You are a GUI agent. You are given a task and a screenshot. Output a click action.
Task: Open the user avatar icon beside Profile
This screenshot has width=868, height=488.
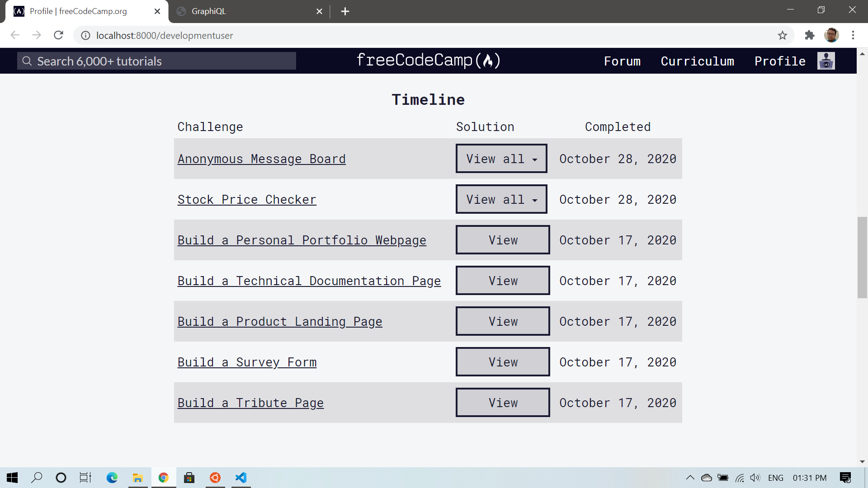826,61
